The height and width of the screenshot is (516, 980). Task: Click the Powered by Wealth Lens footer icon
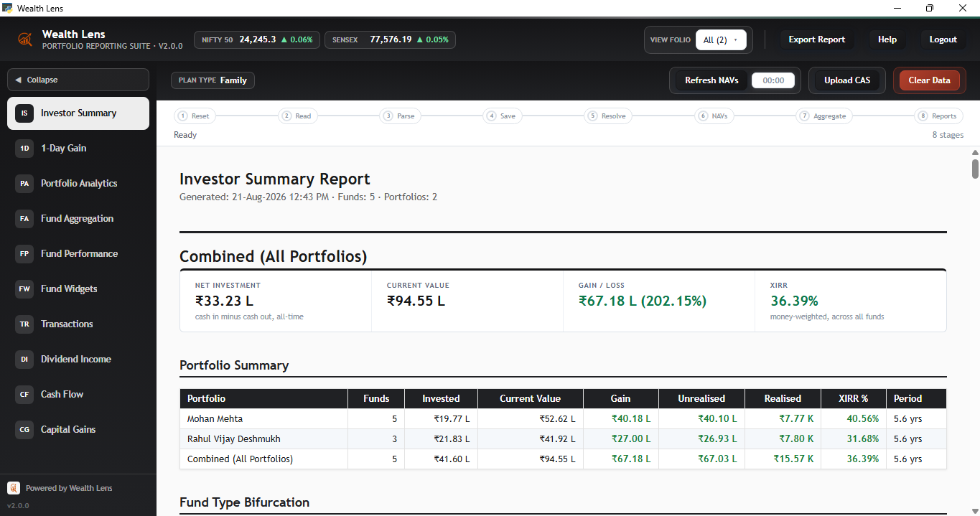[x=14, y=488]
